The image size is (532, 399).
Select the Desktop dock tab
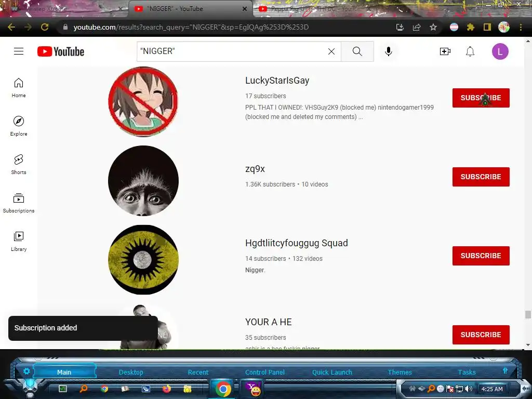(x=131, y=372)
